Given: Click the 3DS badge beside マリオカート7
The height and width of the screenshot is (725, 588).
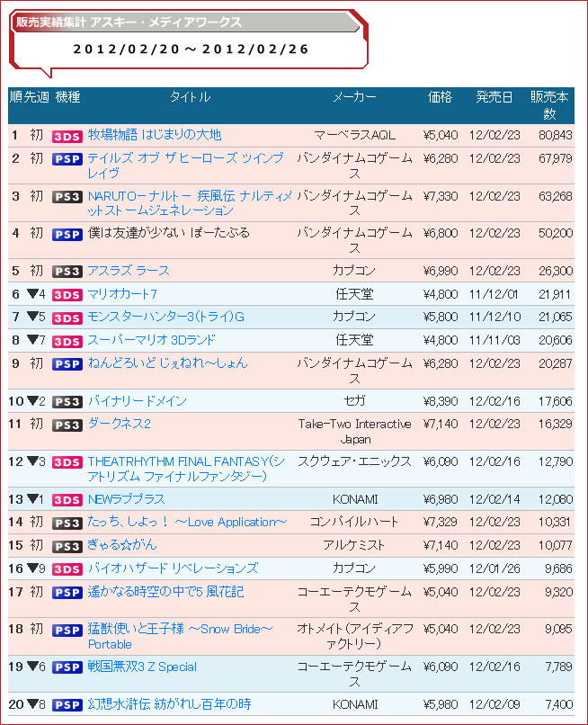Looking at the screenshot, I should click(x=67, y=295).
